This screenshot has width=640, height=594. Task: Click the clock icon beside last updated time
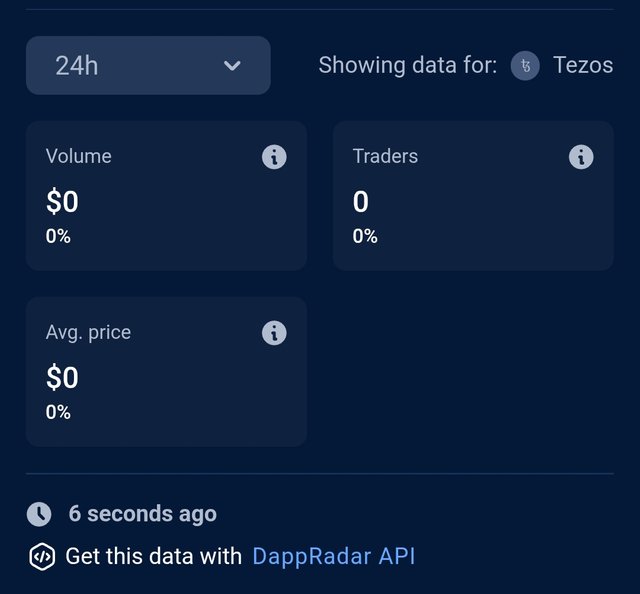pos(39,514)
